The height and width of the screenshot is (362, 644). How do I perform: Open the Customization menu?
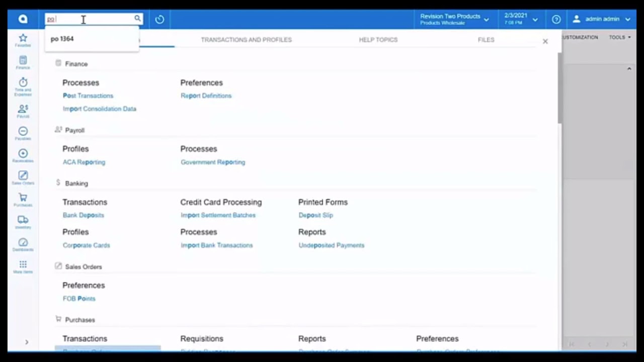pyautogui.click(x=580, y=37)
